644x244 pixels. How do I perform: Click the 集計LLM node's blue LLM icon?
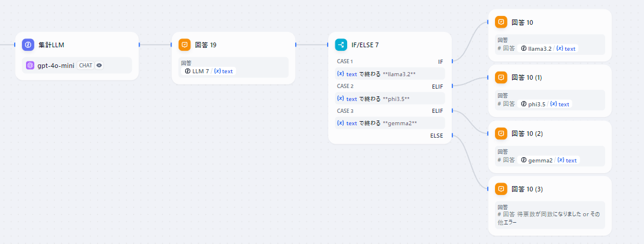28,45
